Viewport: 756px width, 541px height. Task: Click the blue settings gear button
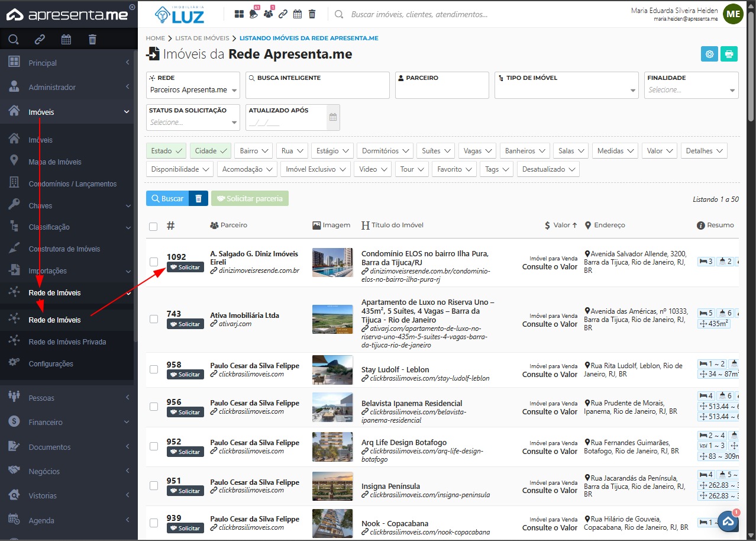point(709,54)
